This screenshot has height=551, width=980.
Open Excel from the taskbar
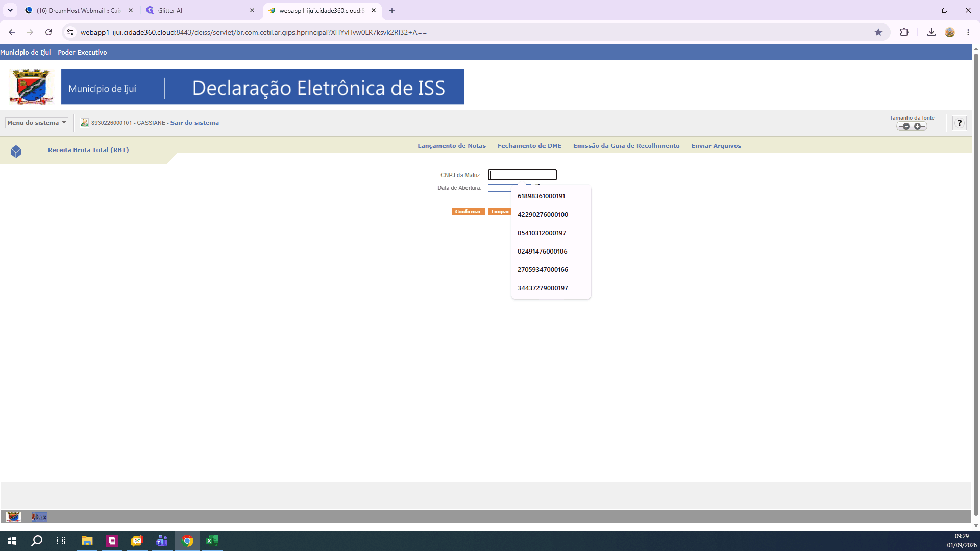tap(212, 541)
